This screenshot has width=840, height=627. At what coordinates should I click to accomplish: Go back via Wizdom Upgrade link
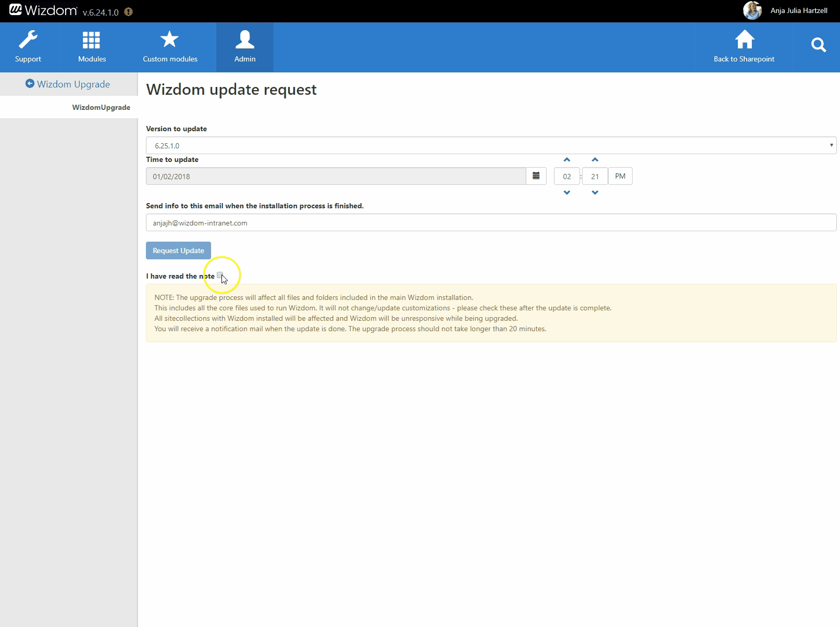(x=68, y=84)
